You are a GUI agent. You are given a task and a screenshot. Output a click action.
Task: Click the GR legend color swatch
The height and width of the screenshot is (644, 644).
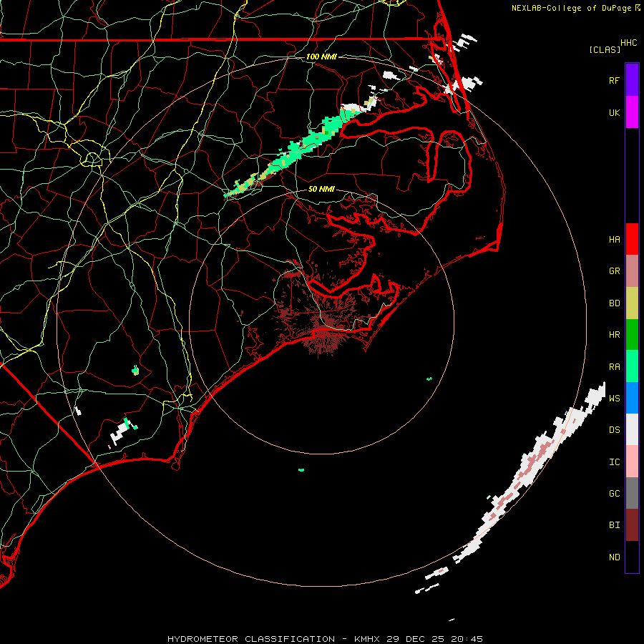(632, 271)
